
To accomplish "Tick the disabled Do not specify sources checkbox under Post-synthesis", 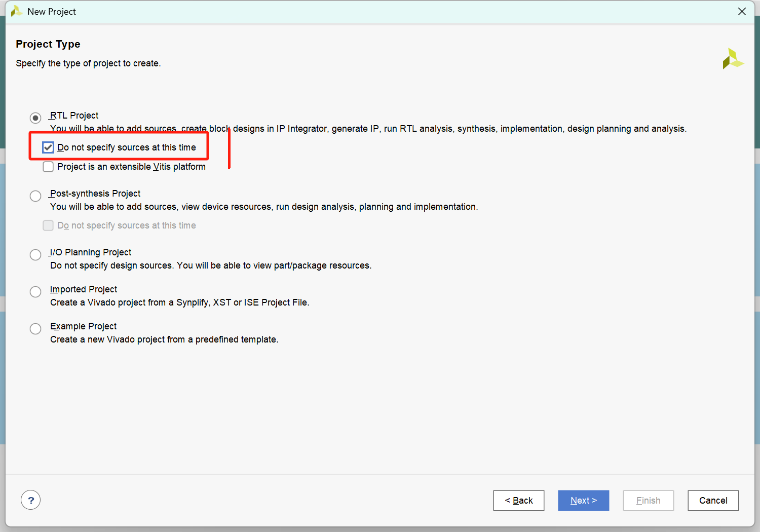I will 48,225.
